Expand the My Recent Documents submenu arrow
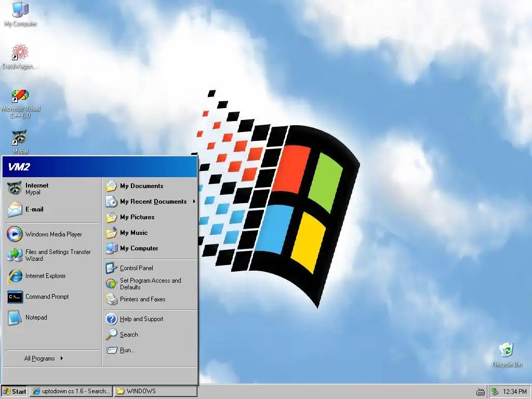The image size is (532, 399). [x=194, y=202]
